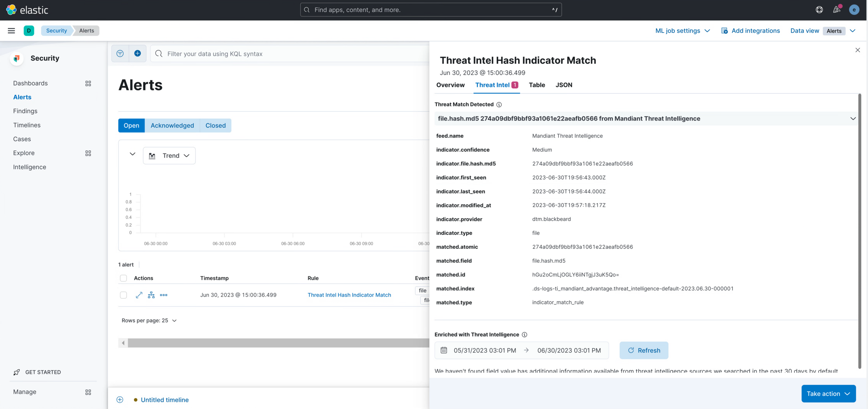Click info icon beside Threat Match Detected

[499, 105]
